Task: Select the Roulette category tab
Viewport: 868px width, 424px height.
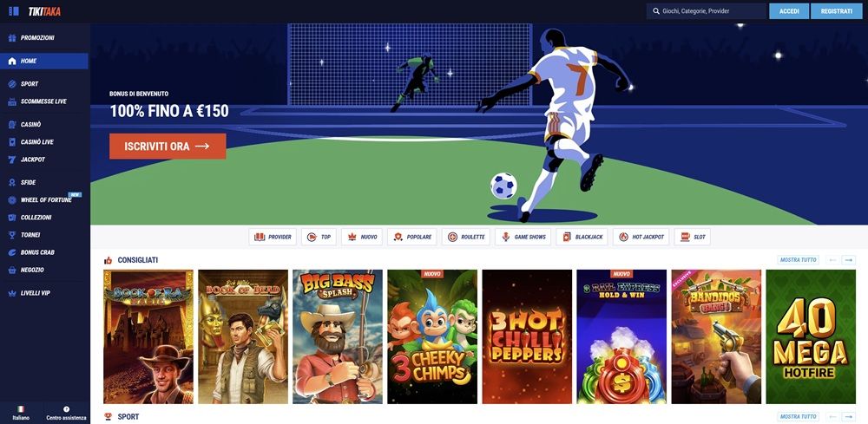Action: pyautogui.click(x=466, y=238)
